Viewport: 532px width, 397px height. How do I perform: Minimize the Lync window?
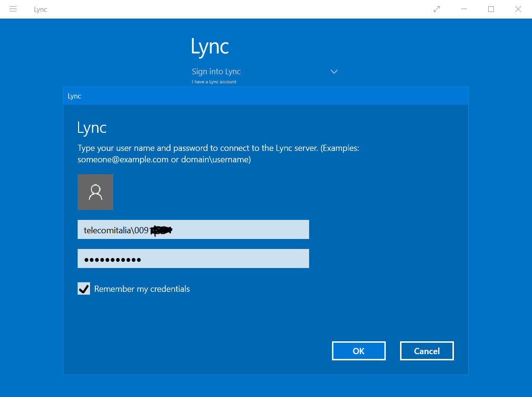463,9
